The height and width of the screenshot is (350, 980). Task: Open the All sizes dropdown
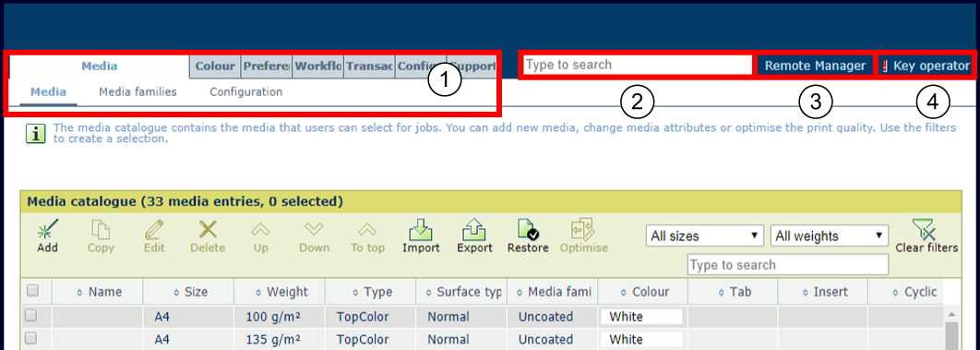click(705, 236)
